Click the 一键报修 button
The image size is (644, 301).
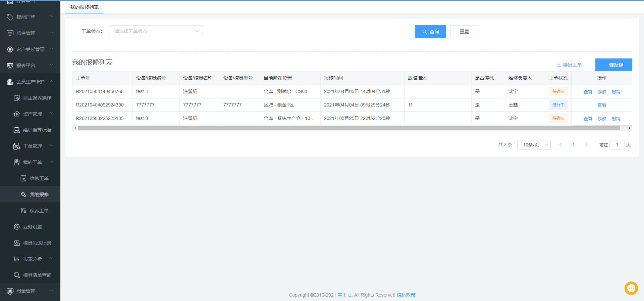coord(613,65)
